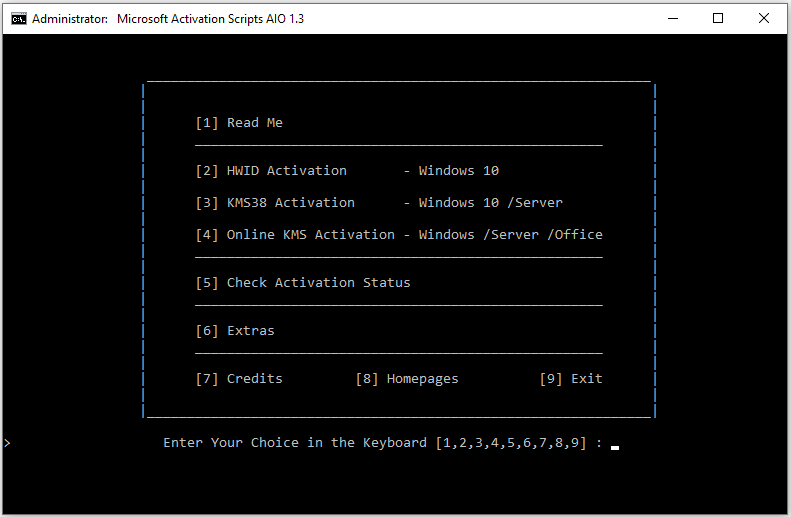Viewport: 791px width, 517px height.
Task: Click the '[7] Credits' entry
Action: [239, 379]
